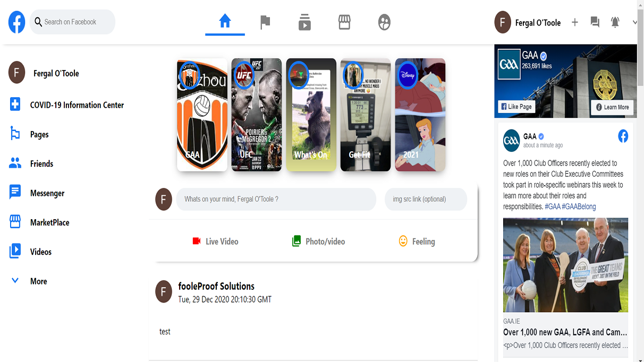The height and width of the screenshot is (362, 644).
Task: Open the Home tab icon
Action: [x=225, y=21]
